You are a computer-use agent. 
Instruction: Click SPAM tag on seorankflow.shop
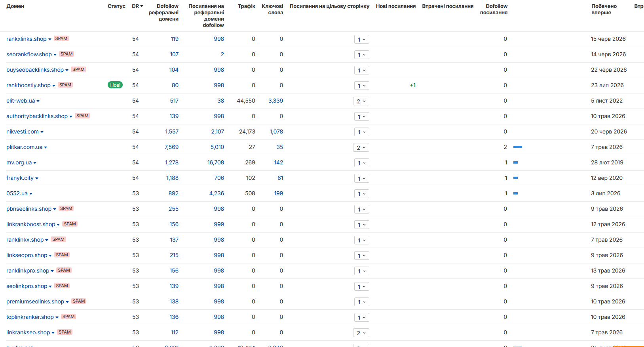coord(66,54)
